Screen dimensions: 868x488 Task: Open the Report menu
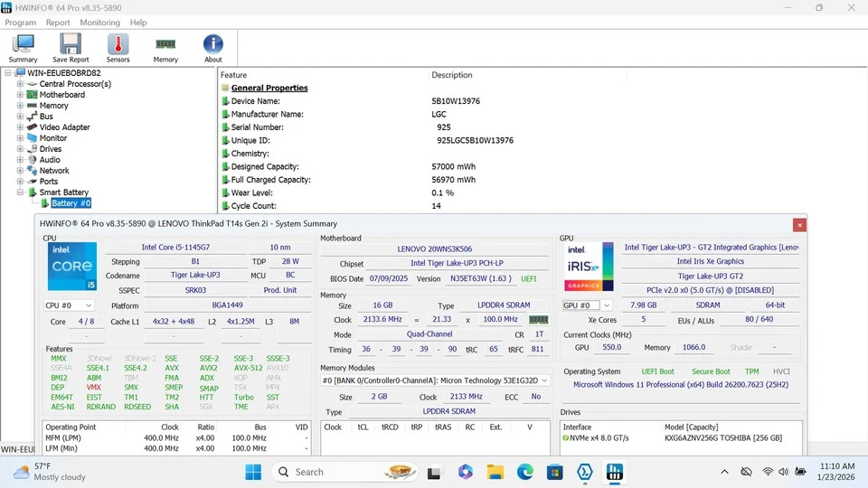pos(58,22)
